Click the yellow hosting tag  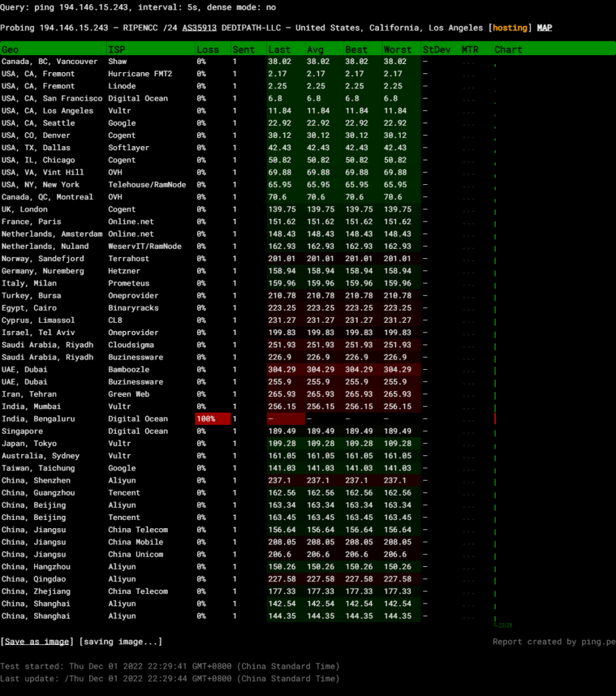point(509,29)
